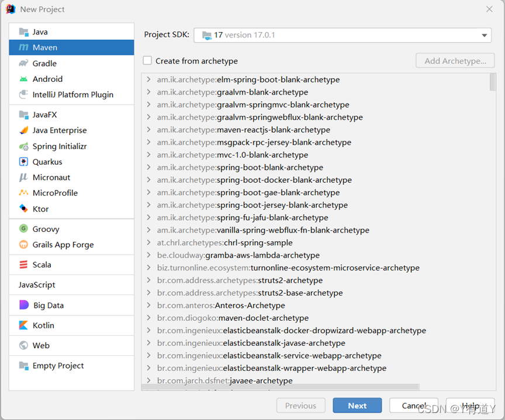This screenshot has width=505, height=420.
Task: Close the New Project dialog
Action: click(x=489, y=9)
